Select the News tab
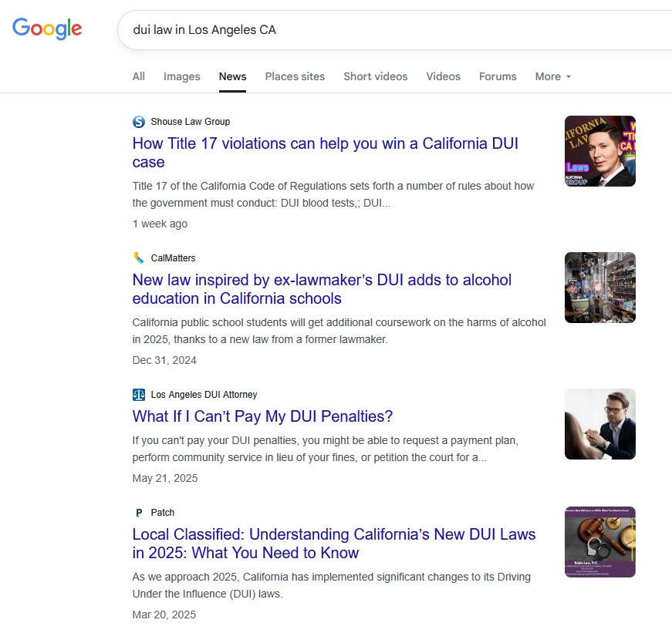 coord(232,76)
